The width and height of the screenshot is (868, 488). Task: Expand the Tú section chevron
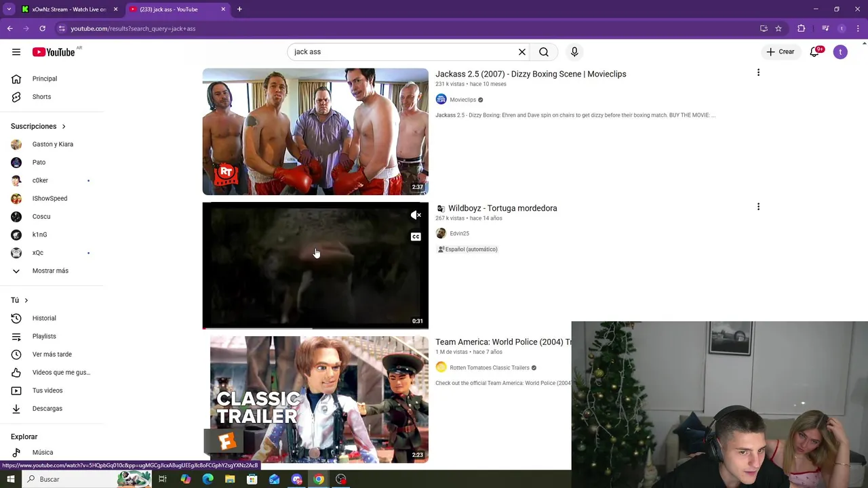[26, 300]
